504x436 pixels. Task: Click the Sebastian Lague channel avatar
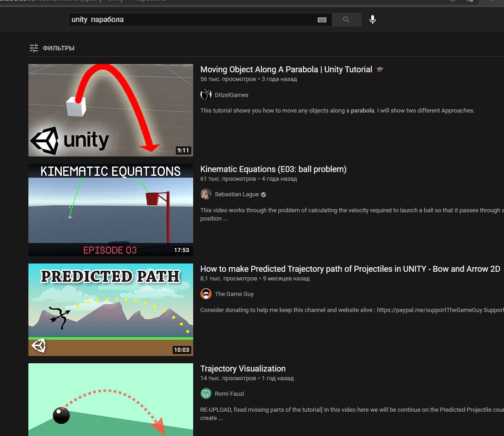tap(206, 194)
